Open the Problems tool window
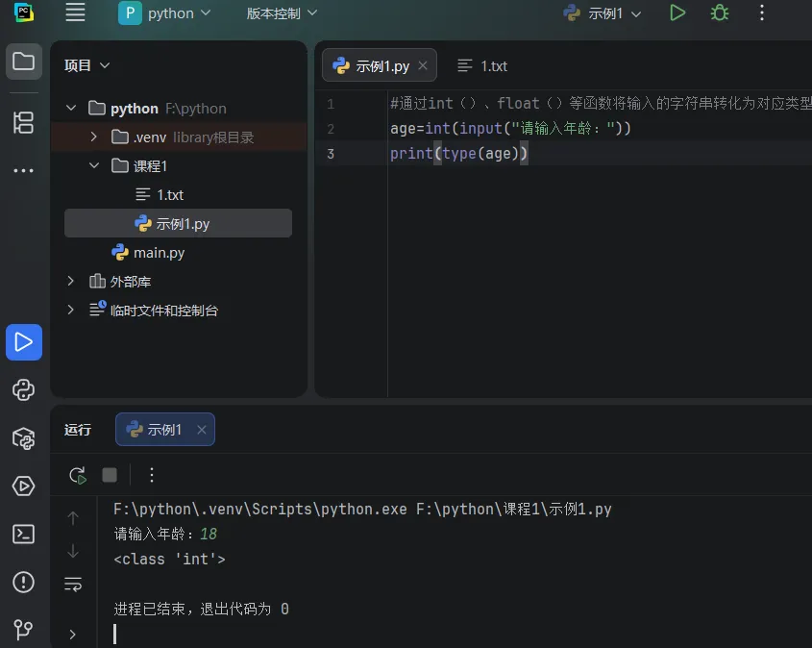Viewport: 812px width, 648px height. (x=24, y=583)
